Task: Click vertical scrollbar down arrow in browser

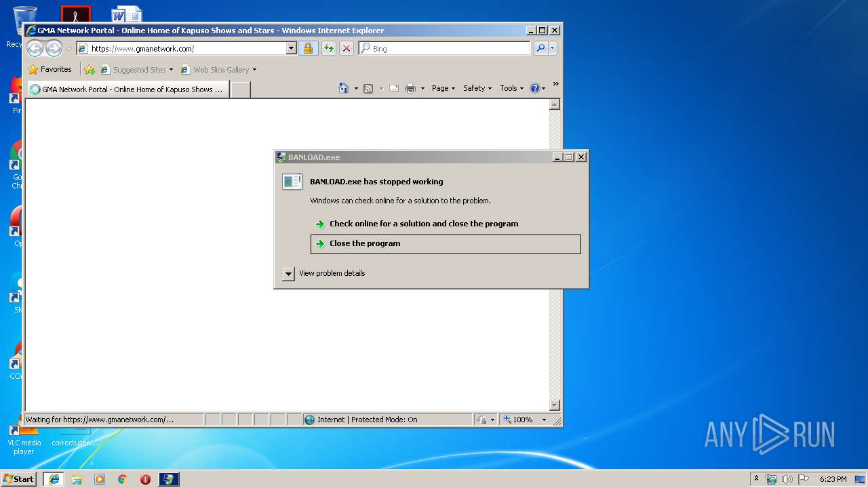Action: [x=554, y=405]
